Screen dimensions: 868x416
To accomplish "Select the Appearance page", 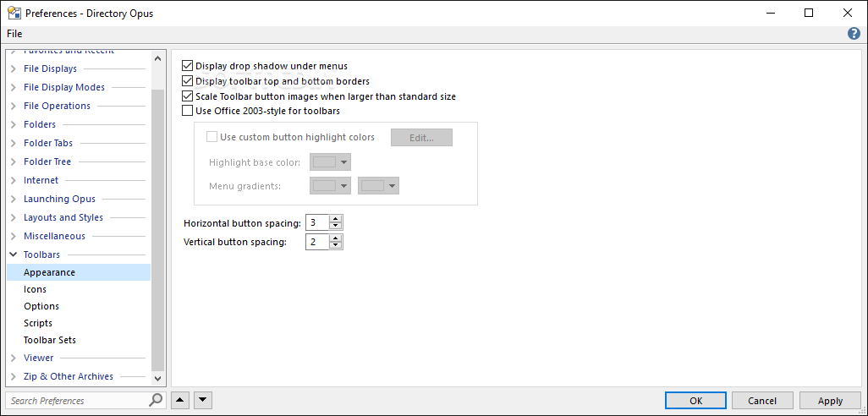I will point(78,272).
